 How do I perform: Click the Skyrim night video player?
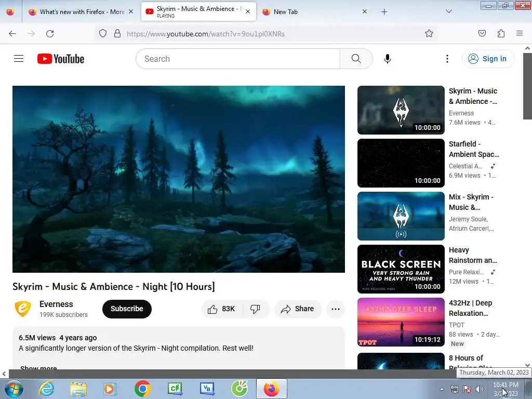click(179, 179)
